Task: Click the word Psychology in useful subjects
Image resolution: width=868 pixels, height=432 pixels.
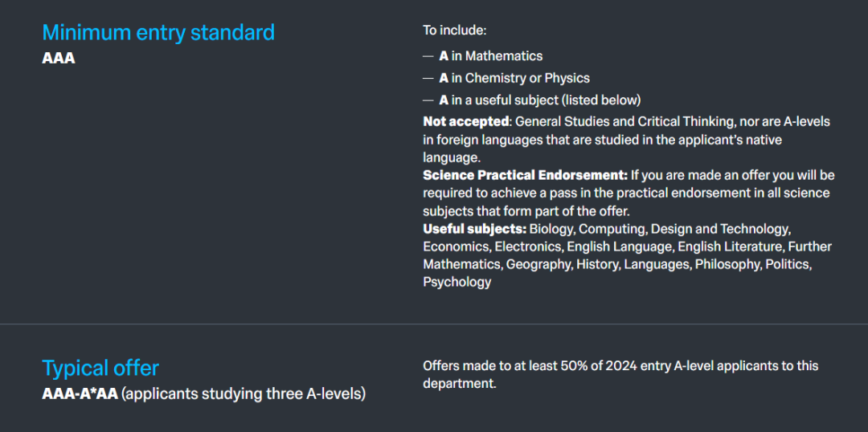Action: (457, 282)
